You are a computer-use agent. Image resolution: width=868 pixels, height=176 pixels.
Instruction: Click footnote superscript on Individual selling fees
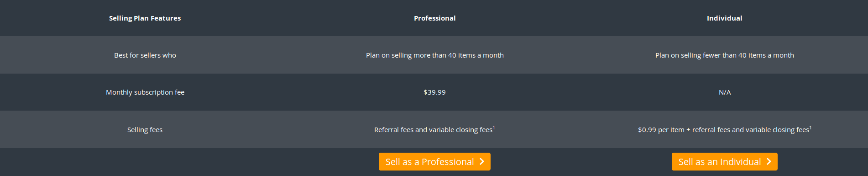pos(810,128)
